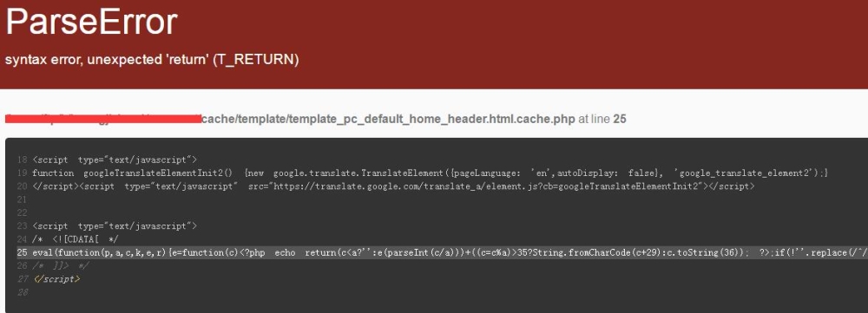Click the dark red error header banner
Viewport: 868px width, 313px height.
[434, 44]
